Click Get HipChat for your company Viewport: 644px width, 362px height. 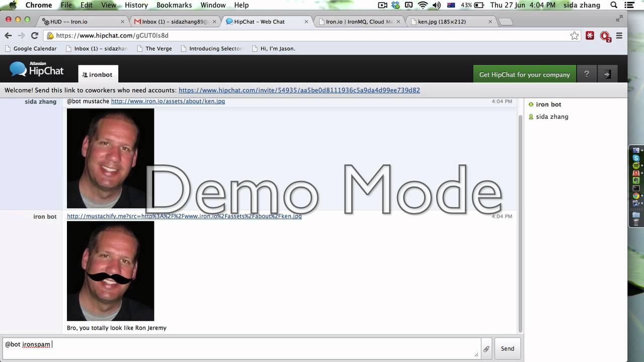click(x=525, y=74)
